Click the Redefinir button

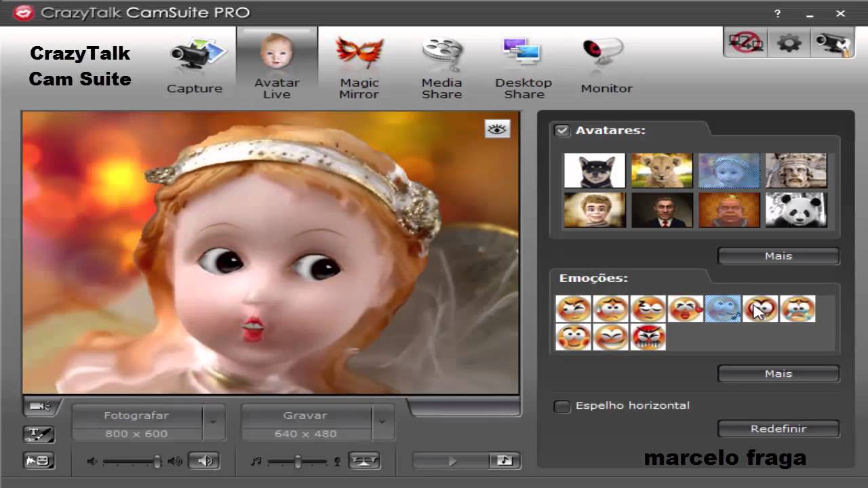point(778,429)
